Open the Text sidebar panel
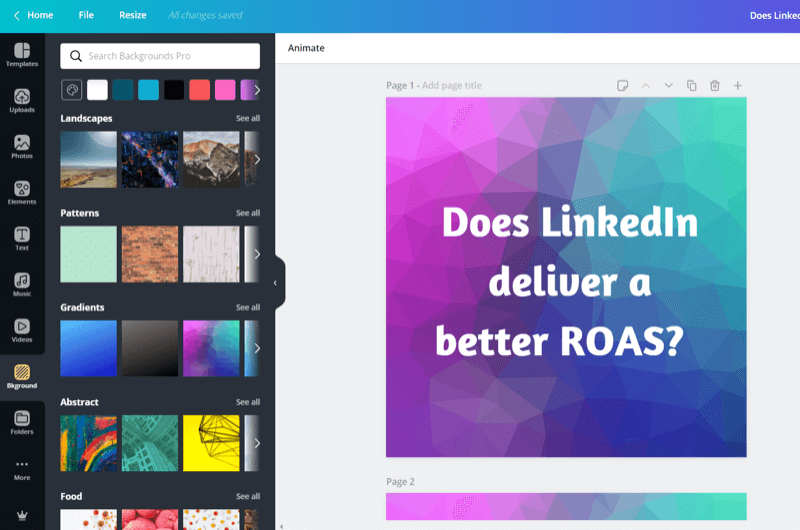 click(x=22, y=239)
